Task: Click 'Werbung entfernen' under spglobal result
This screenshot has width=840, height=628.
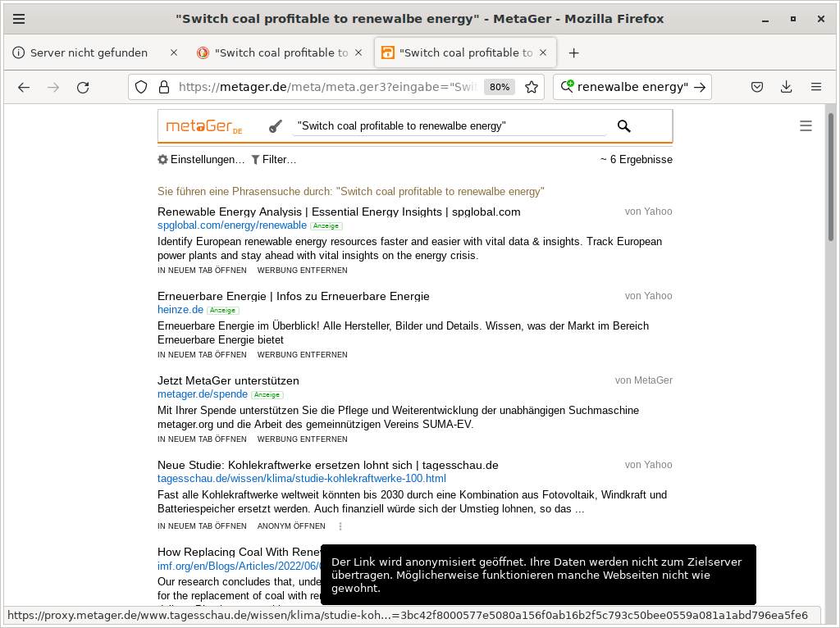Action: tap(302, 271)
